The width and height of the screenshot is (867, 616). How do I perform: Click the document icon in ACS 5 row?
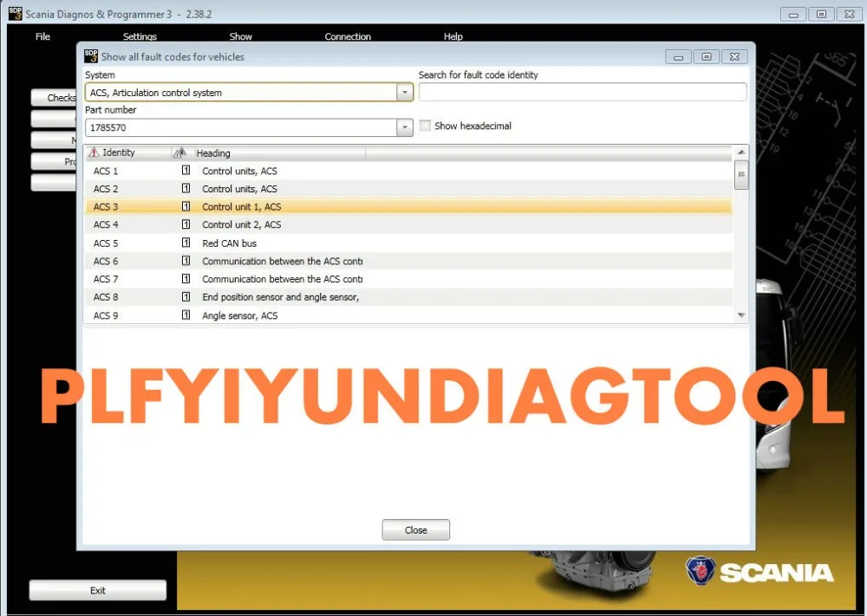[186, 243]
